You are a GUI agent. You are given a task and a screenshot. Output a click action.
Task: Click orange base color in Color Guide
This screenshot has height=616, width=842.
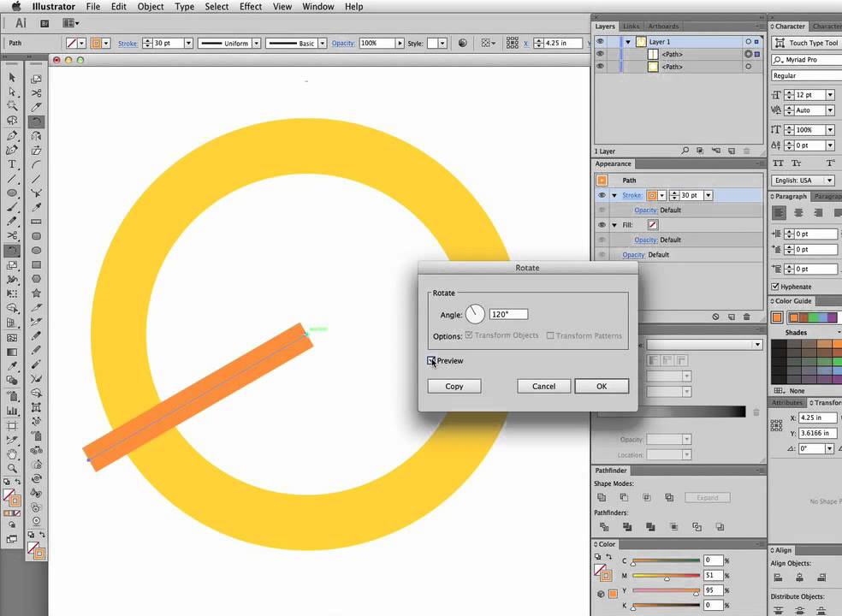point(776,317)
